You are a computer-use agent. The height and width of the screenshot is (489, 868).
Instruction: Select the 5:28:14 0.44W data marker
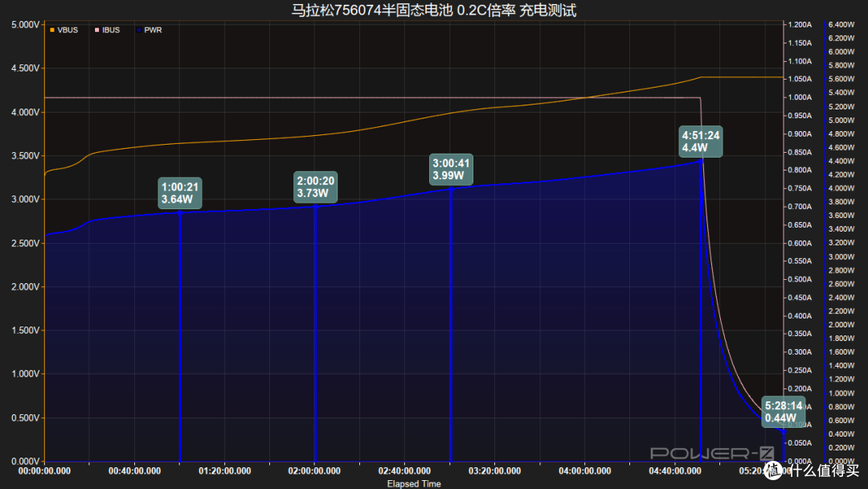[784, 412]
